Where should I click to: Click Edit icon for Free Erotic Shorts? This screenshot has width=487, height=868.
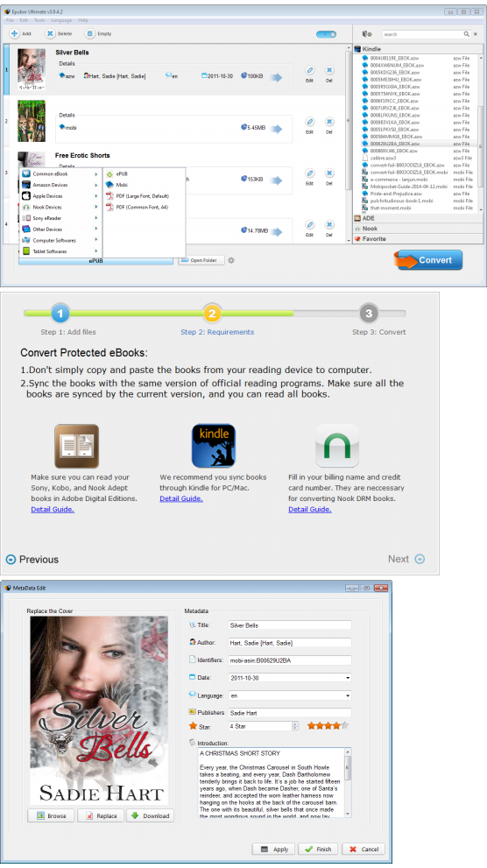[x=310, y=173]
